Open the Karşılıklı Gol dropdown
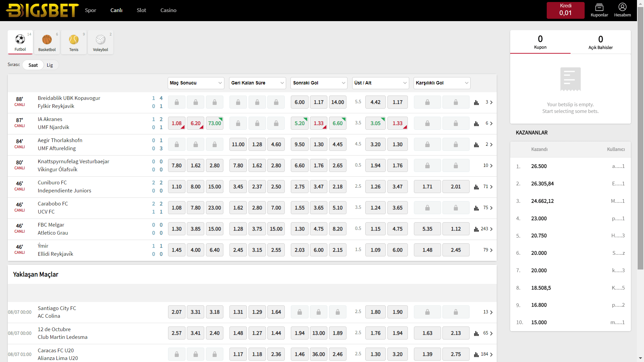644x362 pixels. [442, 83]
